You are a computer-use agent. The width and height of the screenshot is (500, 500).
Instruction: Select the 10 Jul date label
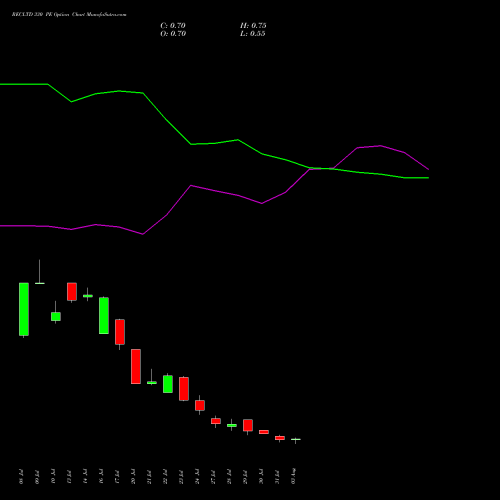pyautogui.click(x=53, y=477)
